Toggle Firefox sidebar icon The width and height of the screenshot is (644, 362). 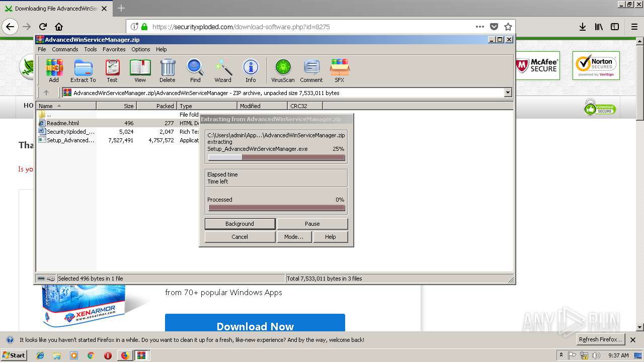615,27
